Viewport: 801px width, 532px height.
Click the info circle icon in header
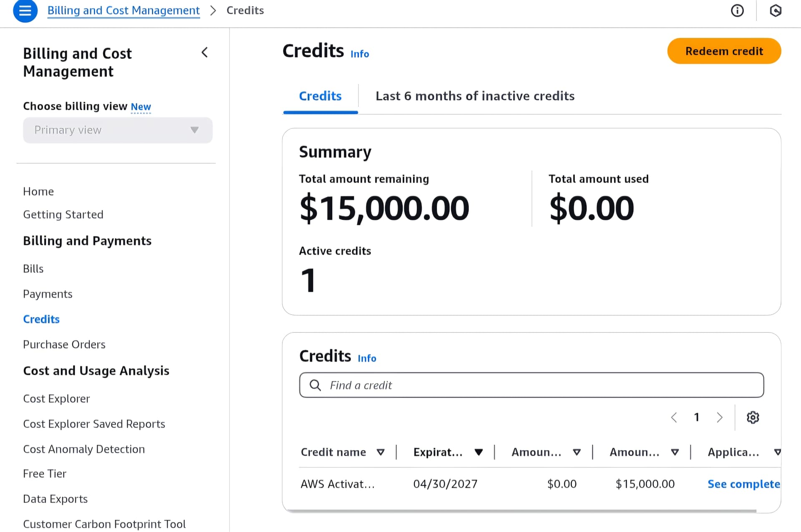tap(737, 10)
